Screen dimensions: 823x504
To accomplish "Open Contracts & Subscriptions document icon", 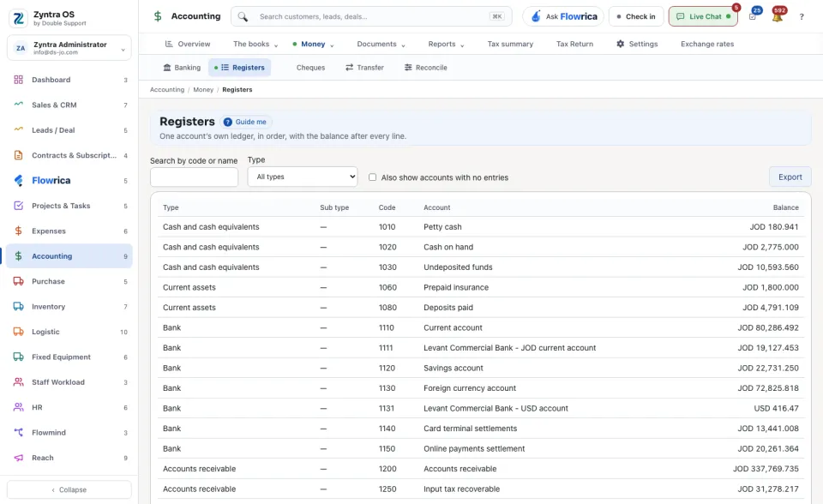I will 18,155.
